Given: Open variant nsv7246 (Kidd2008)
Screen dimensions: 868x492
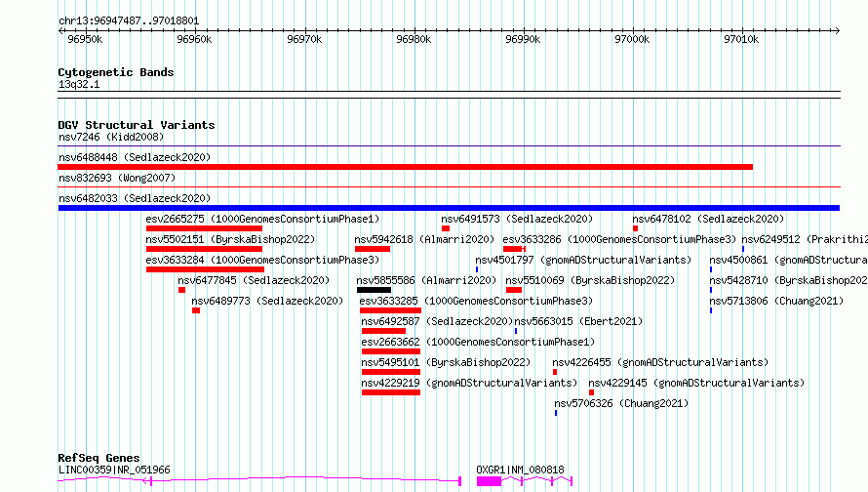Looking at the screenshot, I should click(111, 137).
